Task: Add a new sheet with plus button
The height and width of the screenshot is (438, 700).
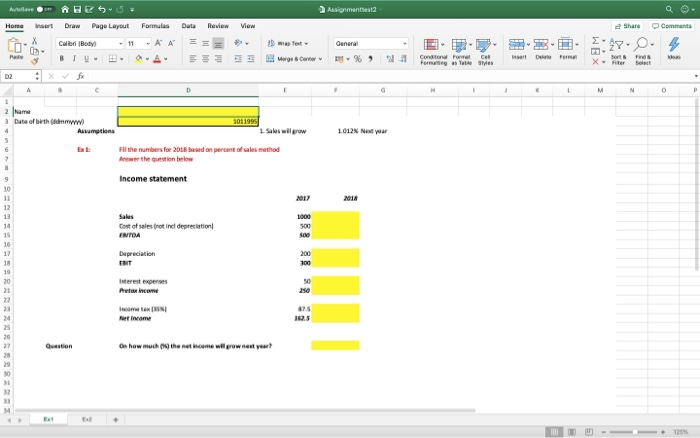Action: pos(115,420)
